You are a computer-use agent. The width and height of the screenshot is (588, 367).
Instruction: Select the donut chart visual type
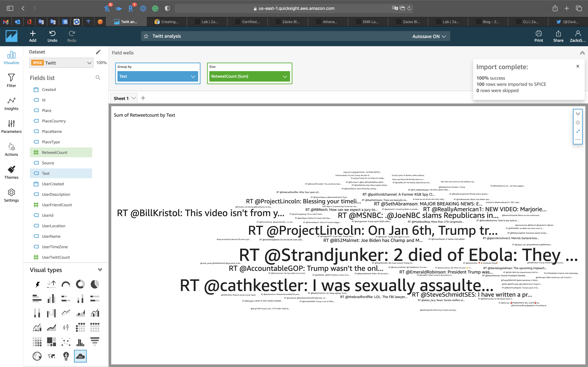80,284
